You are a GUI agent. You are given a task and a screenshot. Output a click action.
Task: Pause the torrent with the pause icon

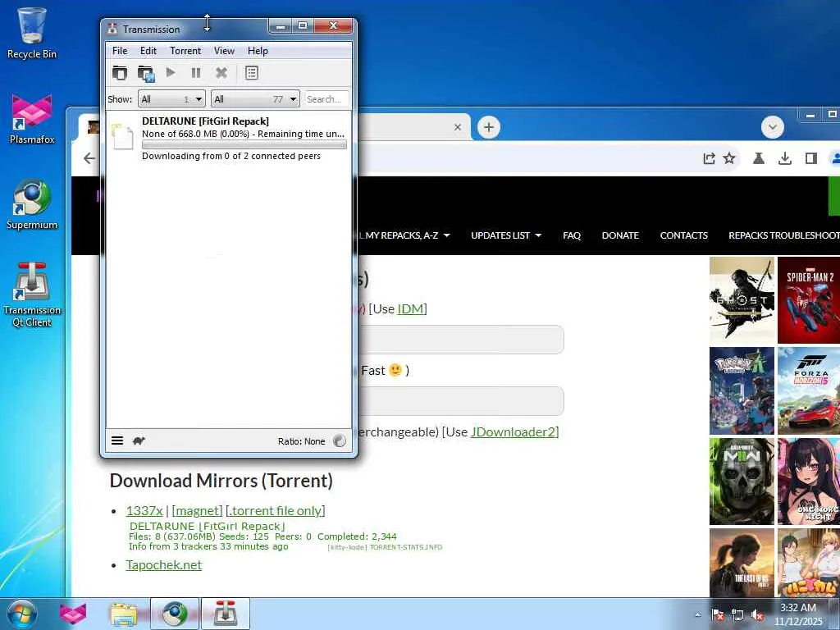pos(196,73)
